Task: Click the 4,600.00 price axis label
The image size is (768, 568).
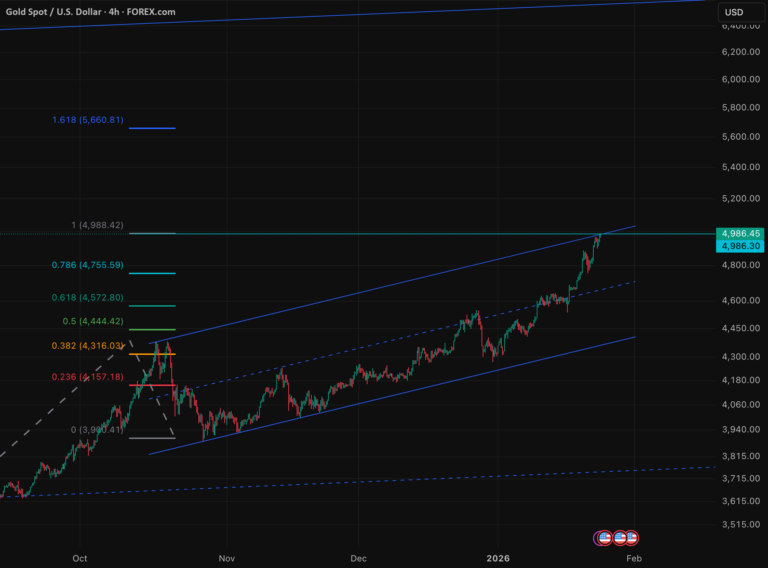Action: pos(741,300)
